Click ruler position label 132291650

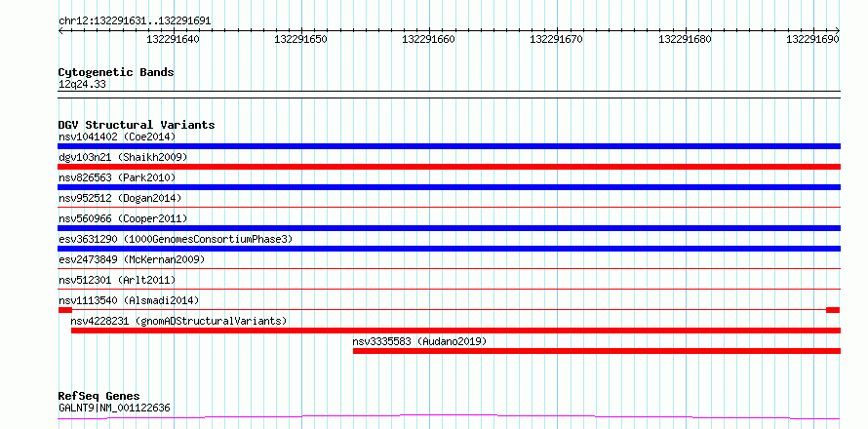300,39
